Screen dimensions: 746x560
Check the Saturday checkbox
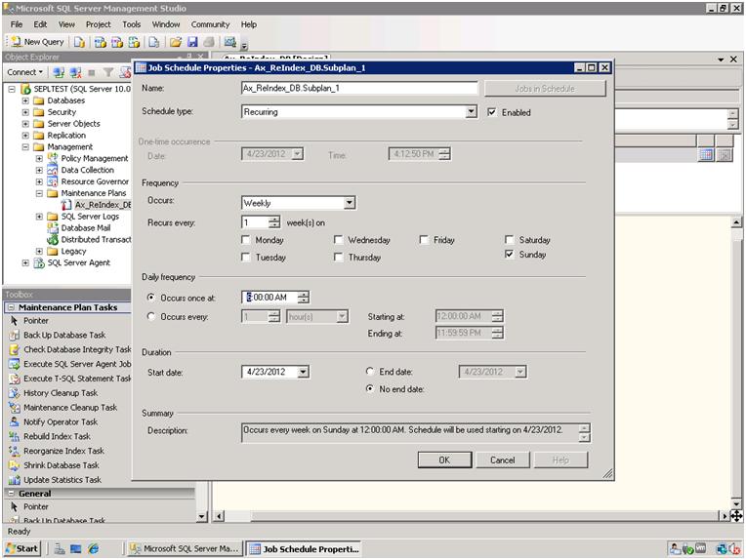click(509, 240)
